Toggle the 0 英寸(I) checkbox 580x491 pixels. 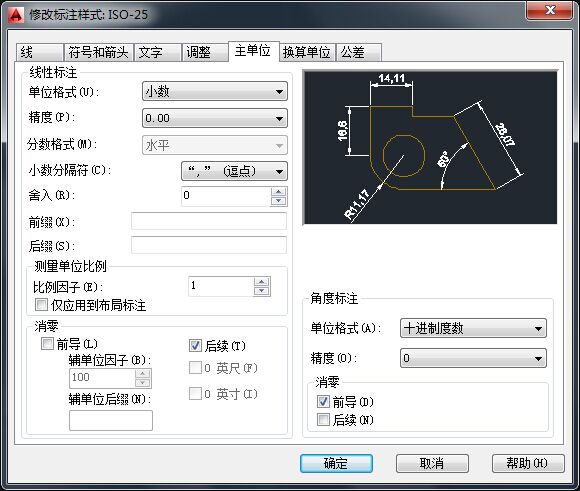[x=195, y=394]
